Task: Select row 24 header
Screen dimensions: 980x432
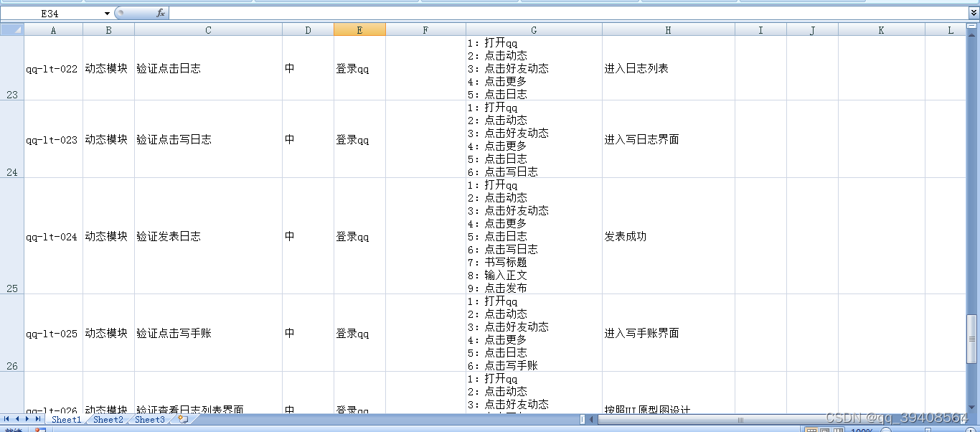Action: coord(12,139)
